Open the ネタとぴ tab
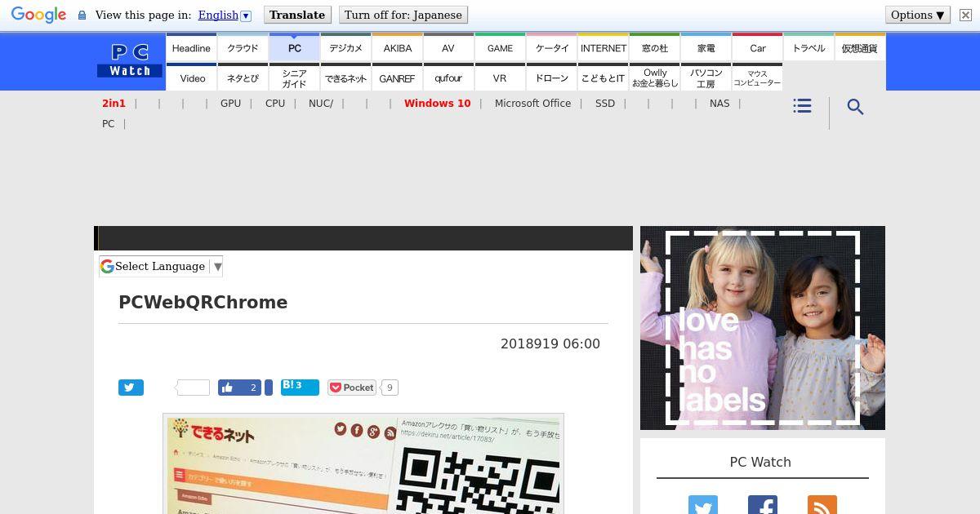980x514 pixels. [243, 78]
